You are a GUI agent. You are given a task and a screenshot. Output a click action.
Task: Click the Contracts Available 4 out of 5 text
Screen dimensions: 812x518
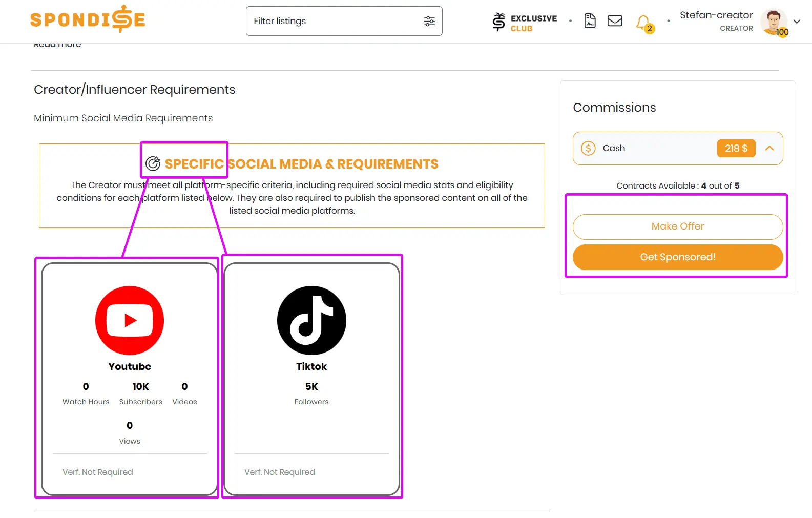tap(678, 185)
